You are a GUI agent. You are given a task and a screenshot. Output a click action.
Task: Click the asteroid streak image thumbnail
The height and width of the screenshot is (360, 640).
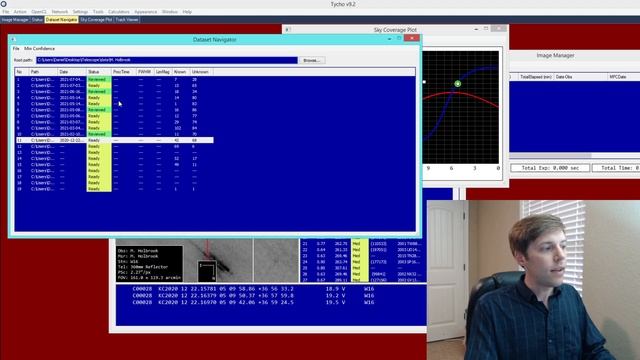click(x=218, y=260)
